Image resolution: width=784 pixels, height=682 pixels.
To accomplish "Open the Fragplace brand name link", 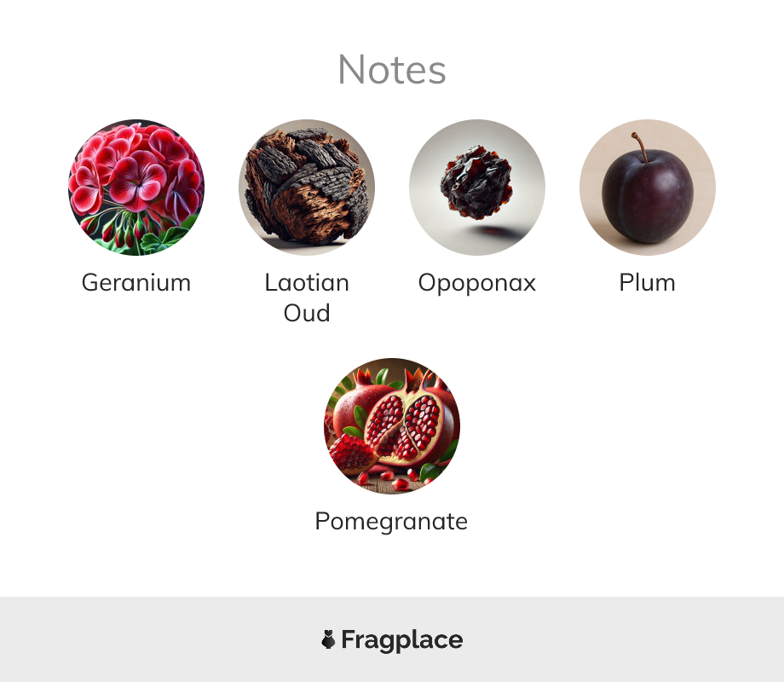I will coord(402,640).
